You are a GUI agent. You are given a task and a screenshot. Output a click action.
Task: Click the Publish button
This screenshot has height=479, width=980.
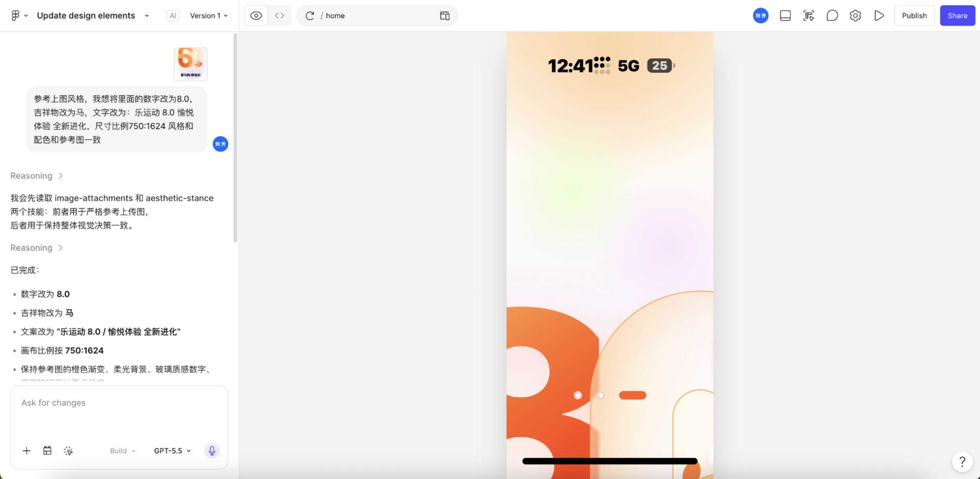pos(914,16)
